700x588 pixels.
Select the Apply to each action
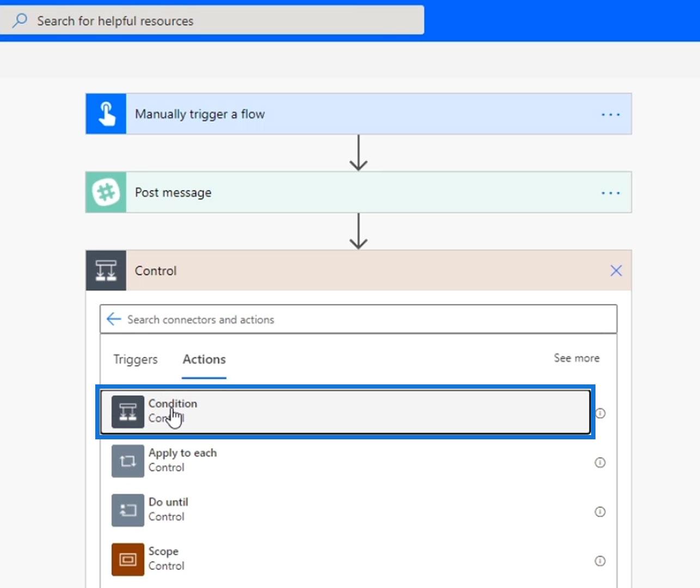click(346, 461)
